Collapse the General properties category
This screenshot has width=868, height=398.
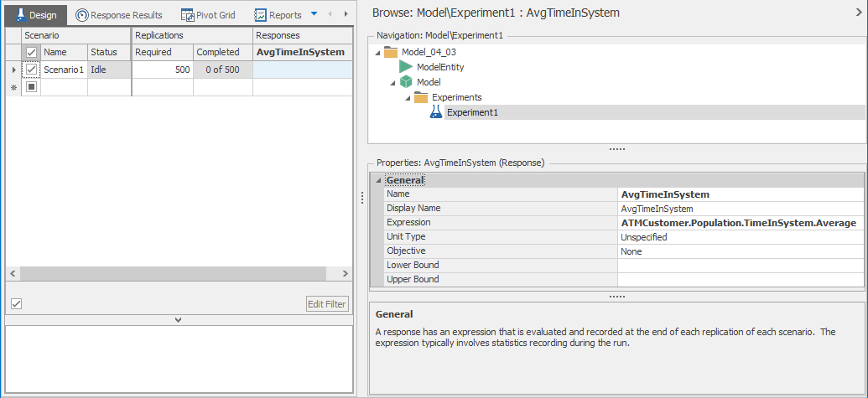point(377,180)
